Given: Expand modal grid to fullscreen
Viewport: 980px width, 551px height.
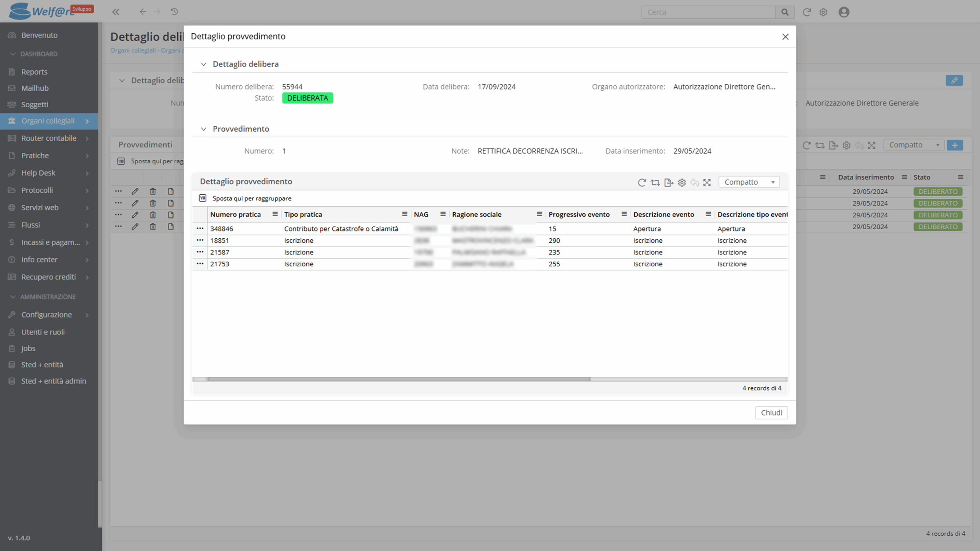Looking at the screenshot, I should coord(707,183).
